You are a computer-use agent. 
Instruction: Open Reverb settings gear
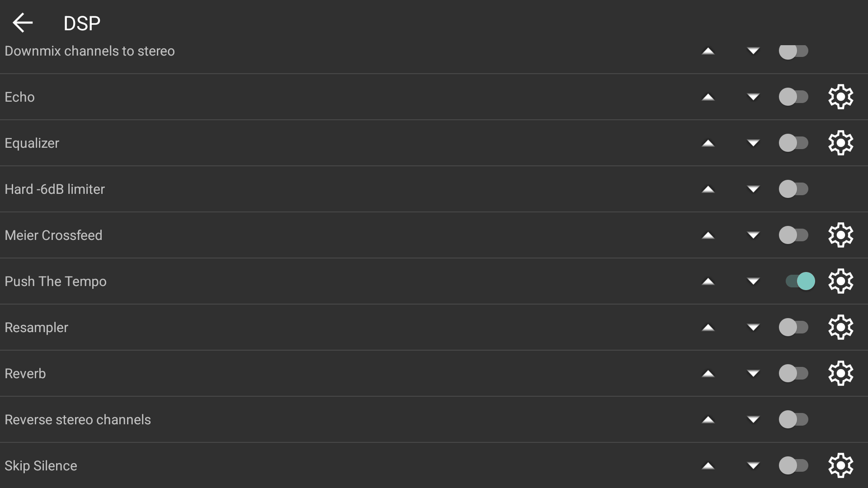click(x=840, y=373)
